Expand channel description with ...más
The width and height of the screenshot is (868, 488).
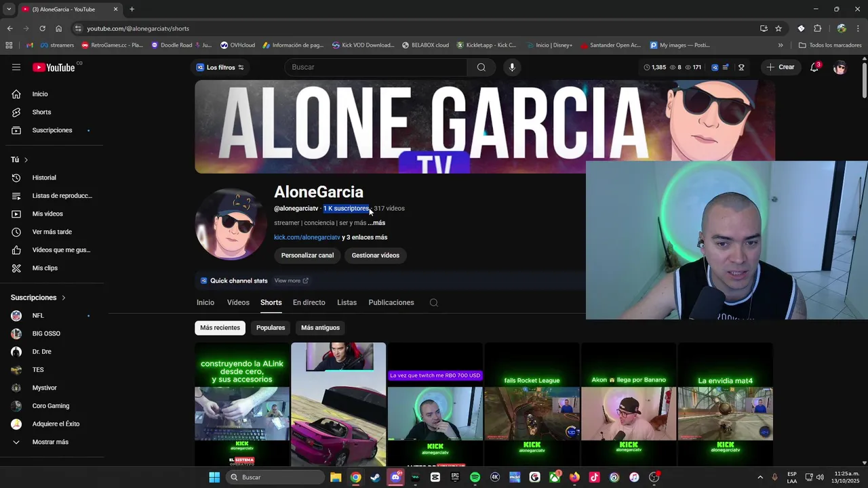tap(376, 223)
